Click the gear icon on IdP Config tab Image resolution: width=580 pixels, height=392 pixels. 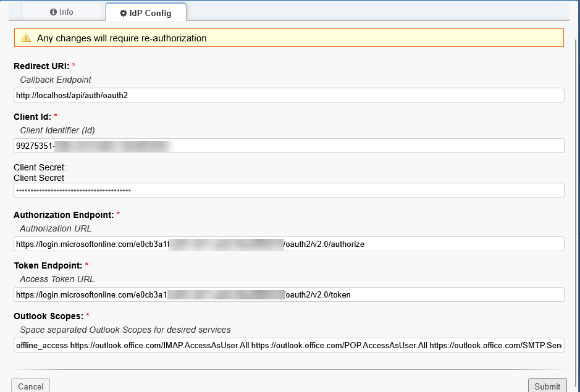tap(124, 13)
